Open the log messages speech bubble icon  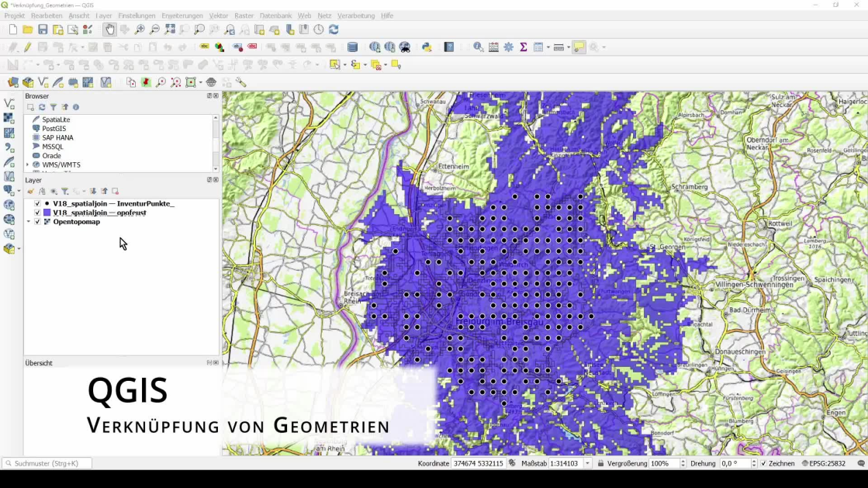coord(860,463)
